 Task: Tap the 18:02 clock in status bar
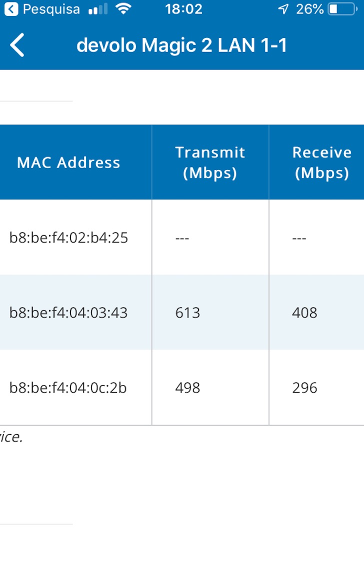[x=183, y=9]
